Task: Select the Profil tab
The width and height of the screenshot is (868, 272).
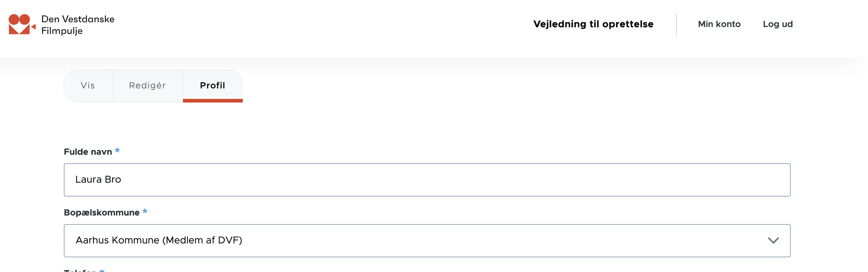Action: (212, 86)
